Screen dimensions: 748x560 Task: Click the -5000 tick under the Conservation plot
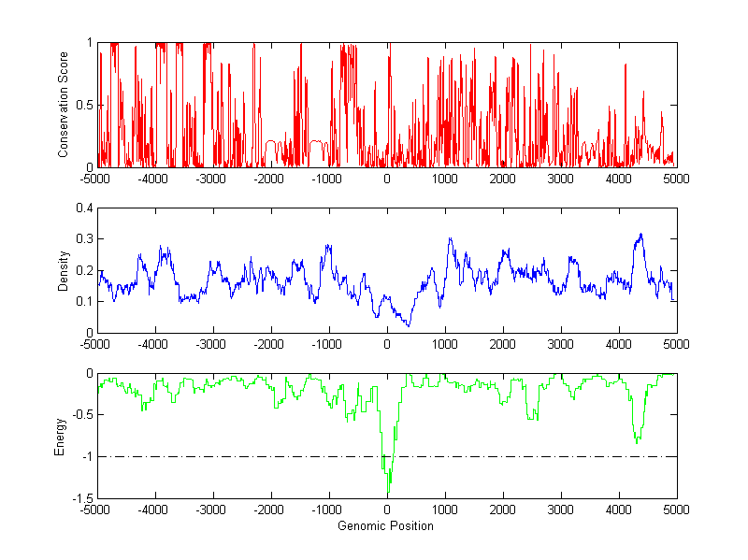click(97, 178)
